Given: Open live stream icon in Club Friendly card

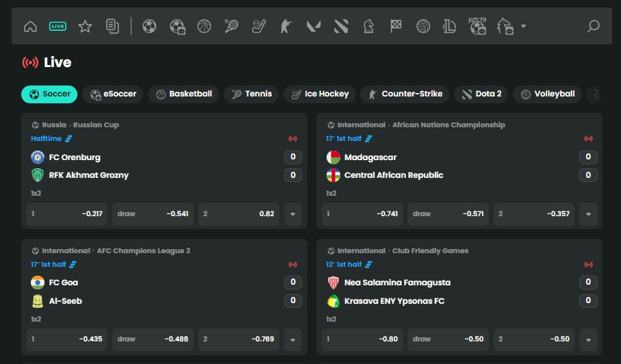Looking at the screenshot, I should pyautogui.click(x=589, y=264).
